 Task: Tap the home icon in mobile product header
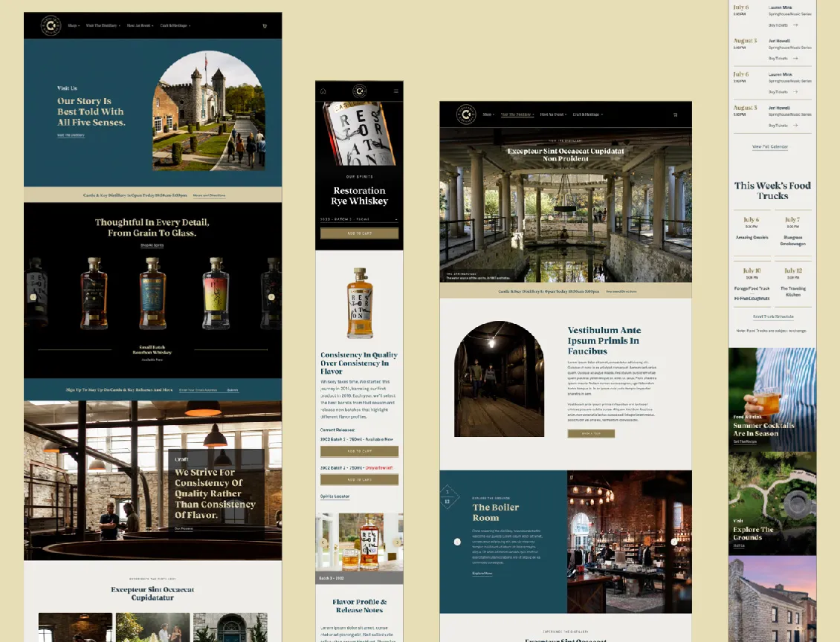click(x=323, y=91)
